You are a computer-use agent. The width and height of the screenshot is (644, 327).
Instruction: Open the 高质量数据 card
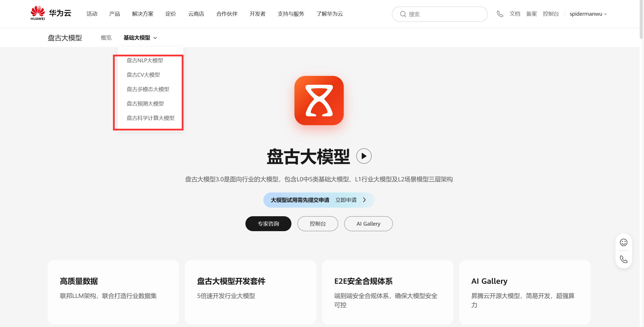click(113, 292)
